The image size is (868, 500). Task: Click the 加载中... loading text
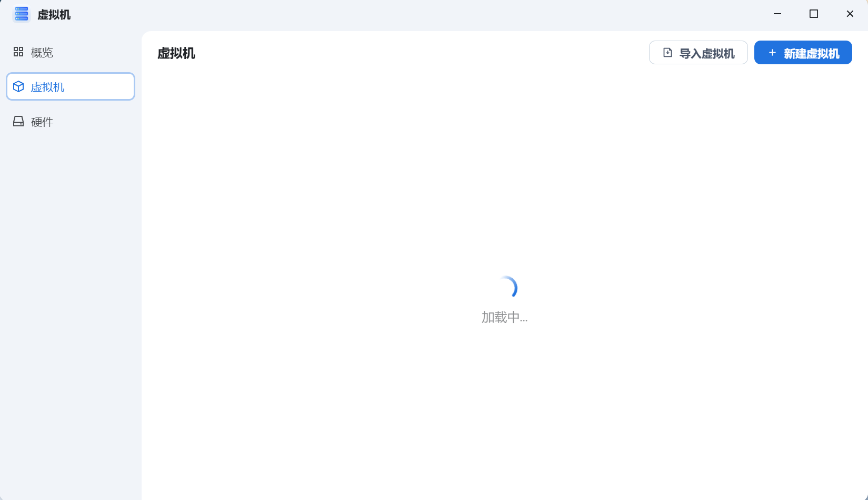tap(504, 317)
